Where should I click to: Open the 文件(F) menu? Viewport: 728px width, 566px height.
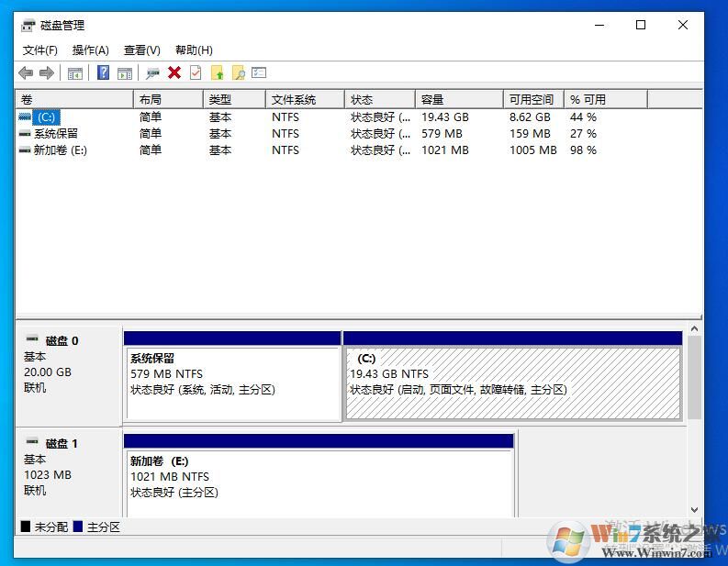(39, 50)
